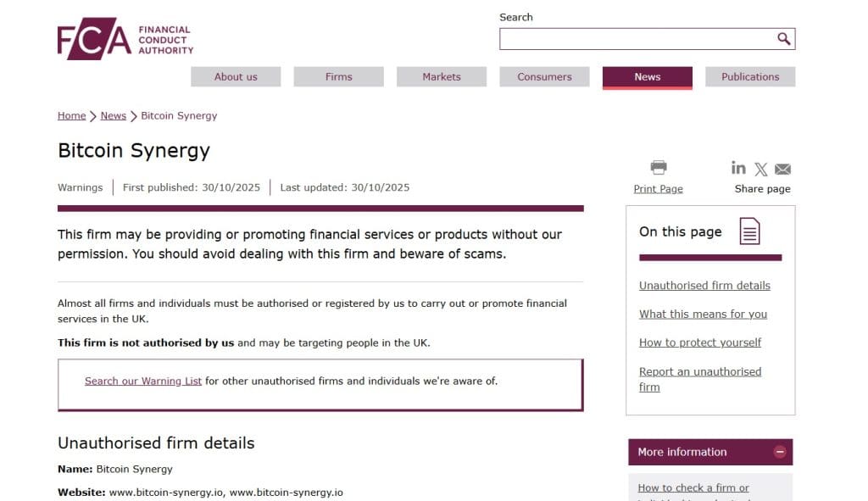Open the Firms menu
Screen dimensions: 868x501
(x=338, y=77)
